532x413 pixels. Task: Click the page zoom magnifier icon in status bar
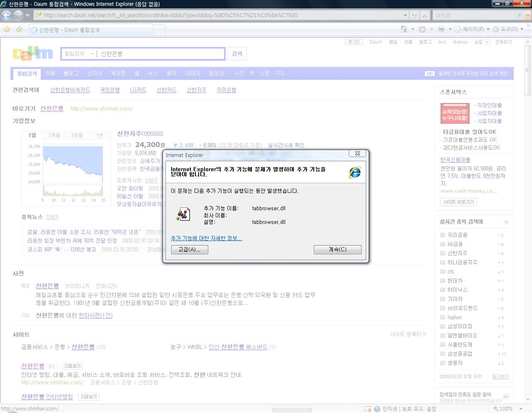tap(495, 409)
